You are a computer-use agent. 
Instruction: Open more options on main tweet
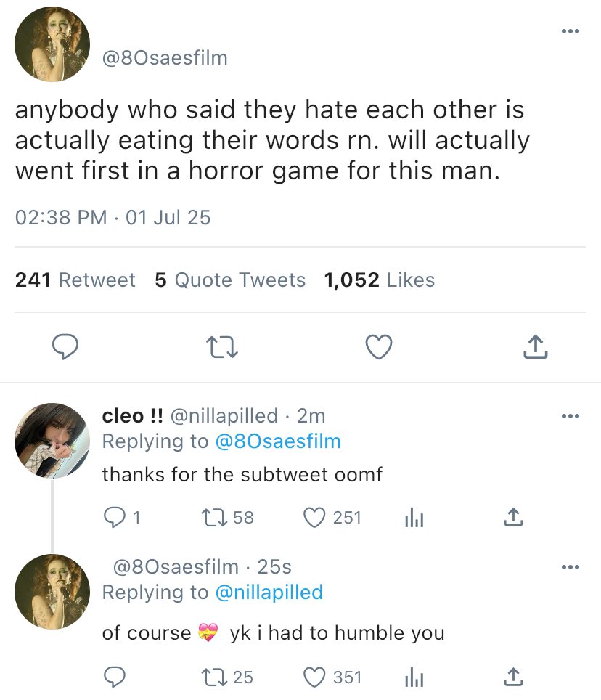click(x=571, y=31)
